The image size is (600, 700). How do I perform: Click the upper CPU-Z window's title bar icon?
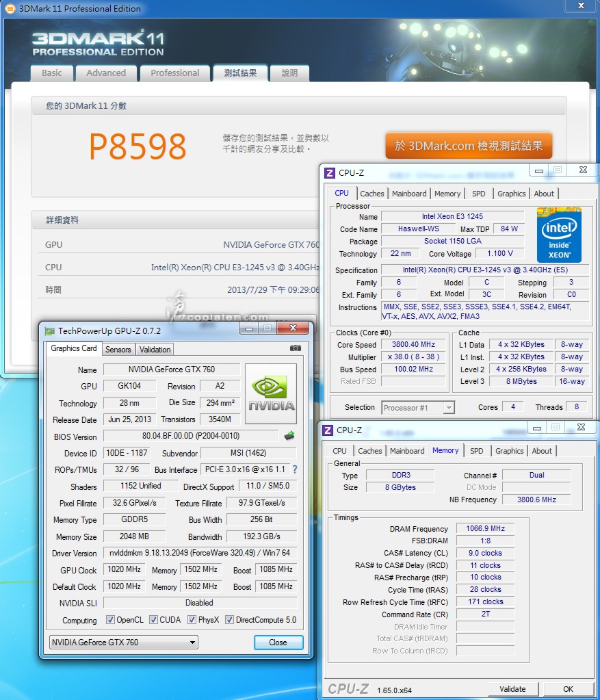(330, 172)
